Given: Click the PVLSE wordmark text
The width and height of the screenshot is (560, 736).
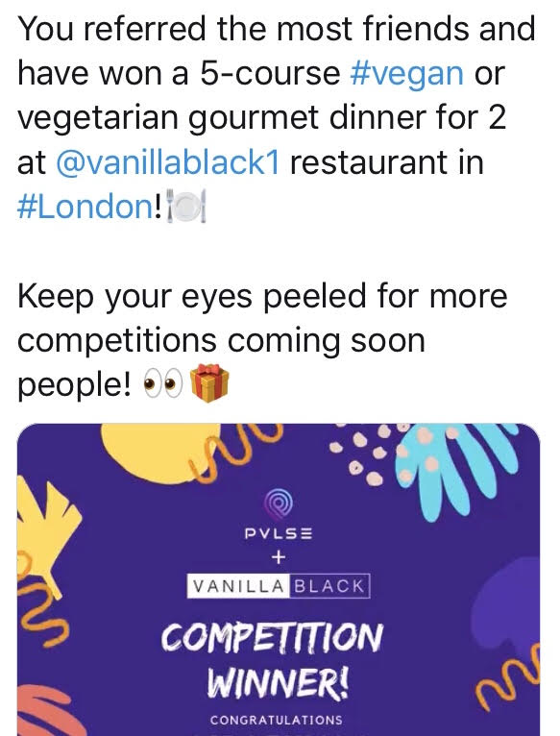Looking at the screenshot, I should click(x=279, y=533).
